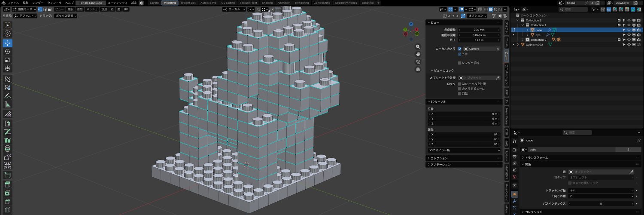Toggle the ローカルカメラ checkbox
The height and width of the screenshot is (215, 644).
coord(460,49)
